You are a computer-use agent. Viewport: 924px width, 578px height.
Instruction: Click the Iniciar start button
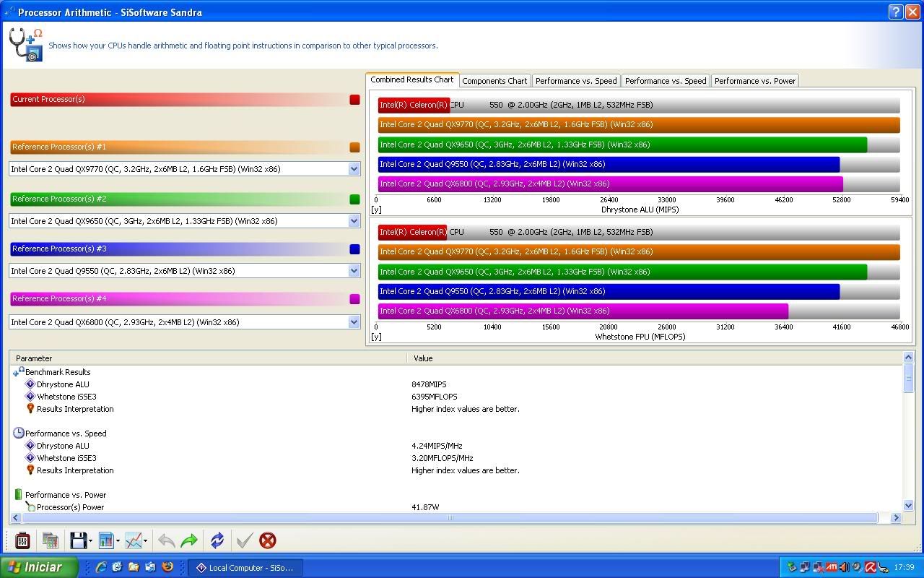pos(39,567)
